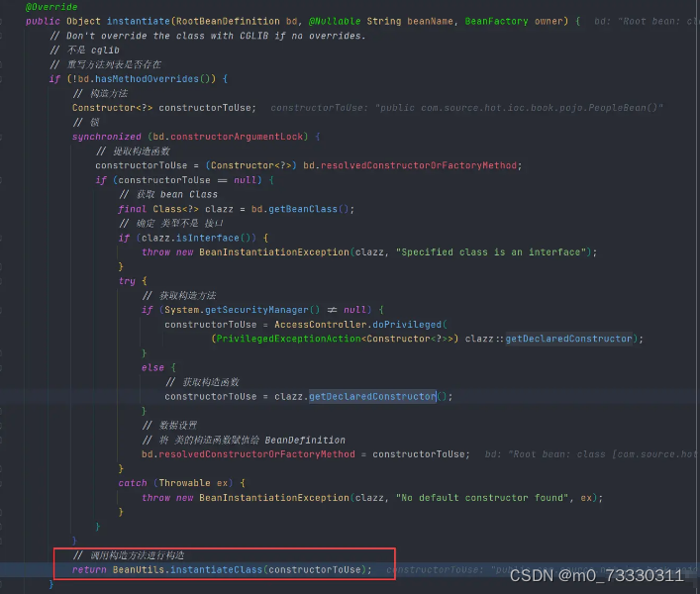
Task: Click the '数据设置' comment
Action: pyautogui.click(x=169, y=426)
